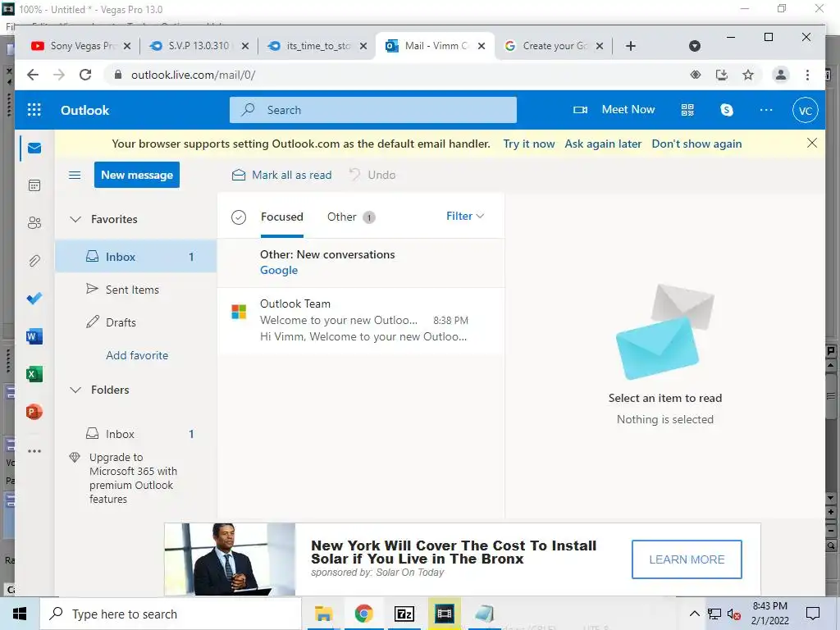Open the Chrome profile icon
Screen dimensions: 840x630
pyautogui.click(x=781, y=75)
